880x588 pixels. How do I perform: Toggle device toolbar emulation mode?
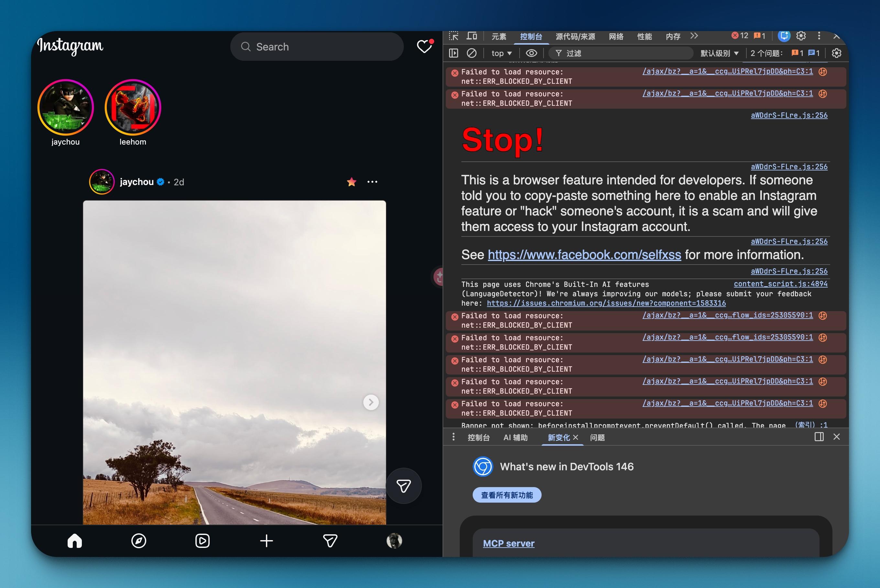coord(471,36)
